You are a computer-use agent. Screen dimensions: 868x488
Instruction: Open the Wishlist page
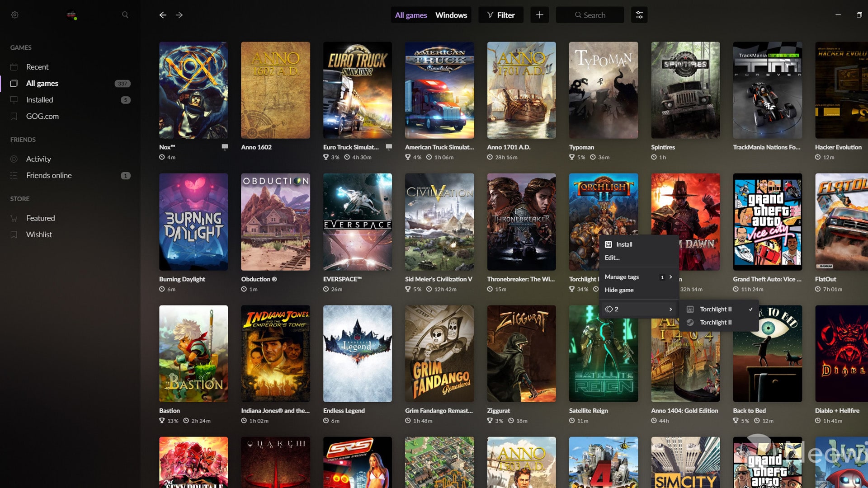(x=70, y=235)
